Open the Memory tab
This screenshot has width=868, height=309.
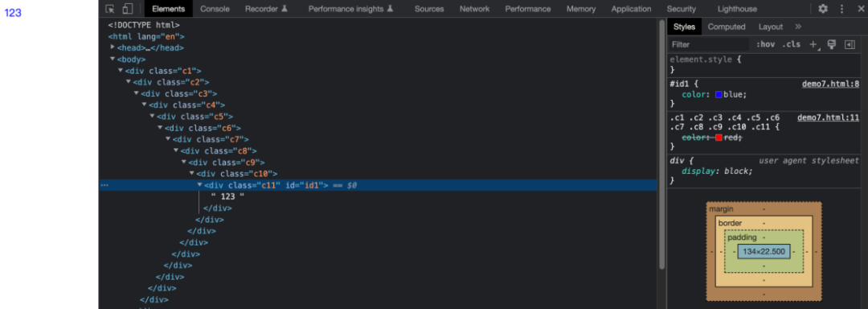click(x=581, y=9)
